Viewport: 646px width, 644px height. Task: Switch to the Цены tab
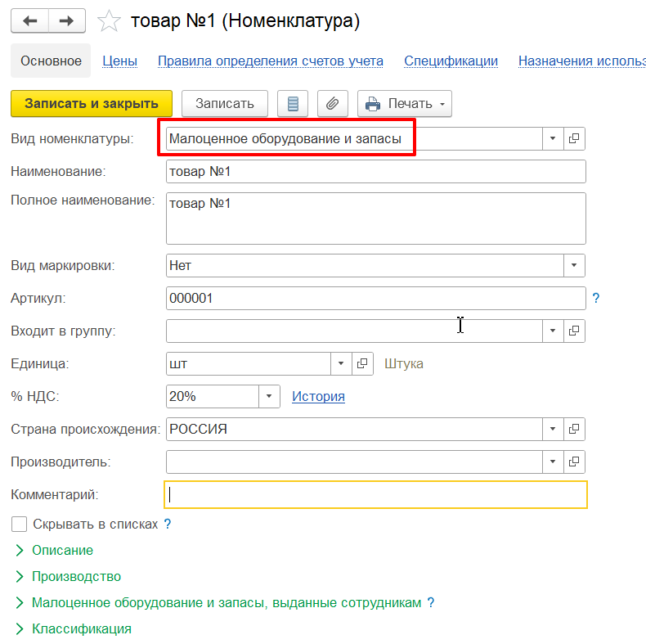[119, 61]
